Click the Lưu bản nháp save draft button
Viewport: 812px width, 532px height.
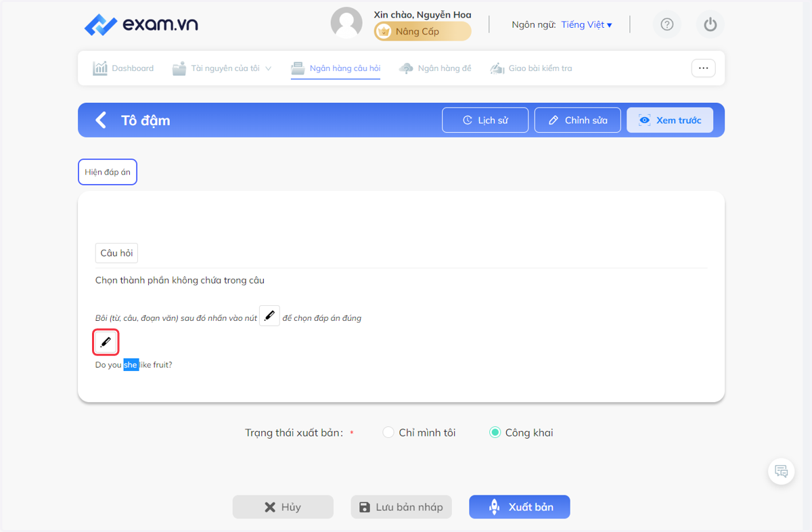tap(401, 507)
